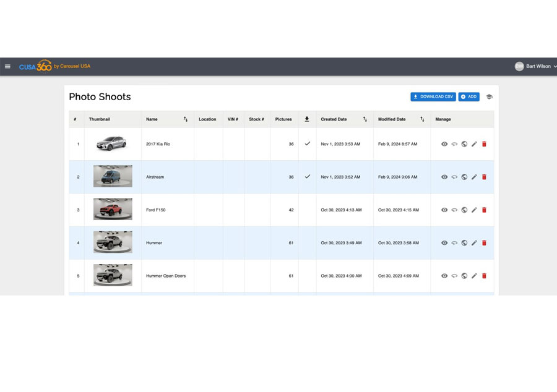Click the globe icon for Hummer row

coord(464,243)
